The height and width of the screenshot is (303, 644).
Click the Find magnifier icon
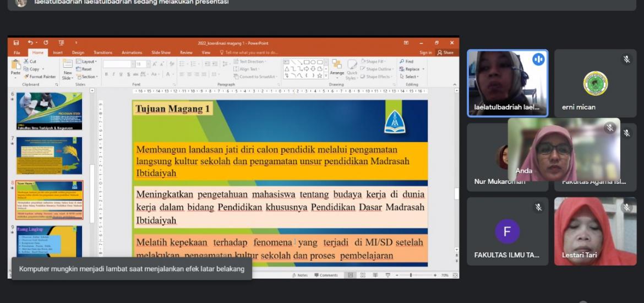coord(406,62)
